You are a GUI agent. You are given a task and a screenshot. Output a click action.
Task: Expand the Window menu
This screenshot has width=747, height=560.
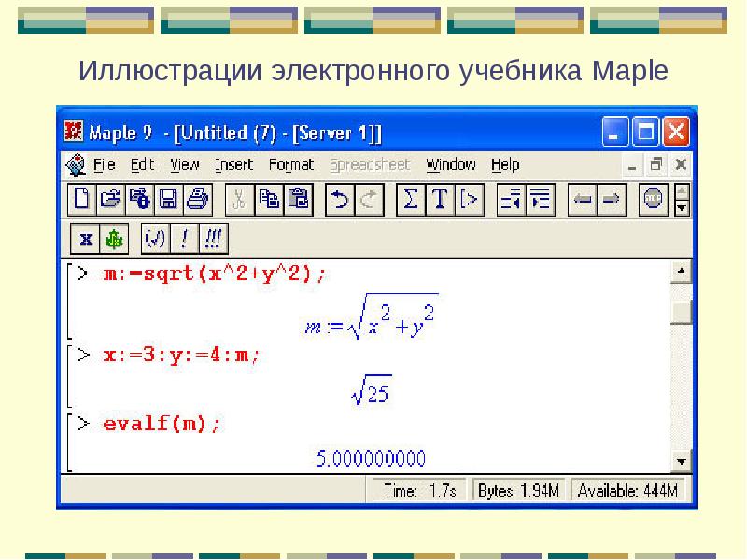click(x=451, y=165)
